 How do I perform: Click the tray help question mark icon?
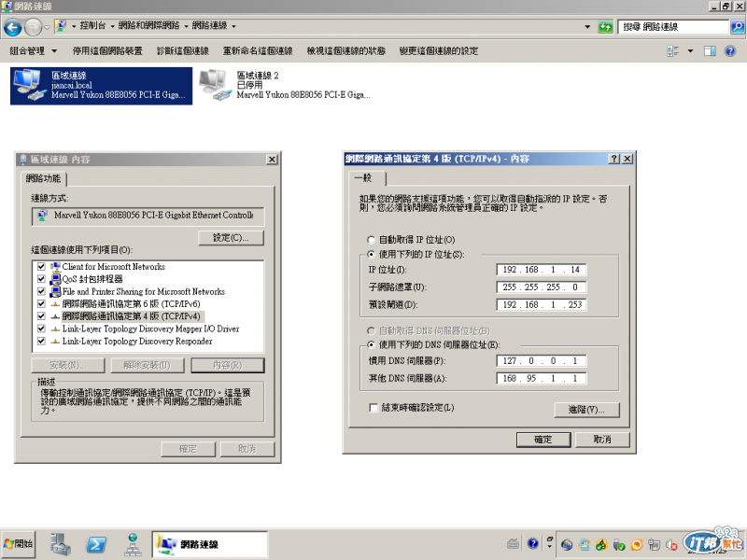click(532, 543)
